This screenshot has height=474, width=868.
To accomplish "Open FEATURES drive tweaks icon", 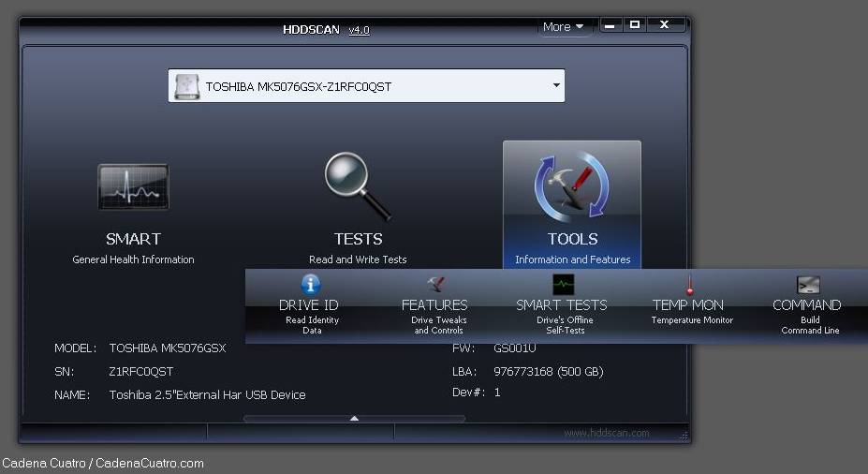I will pos(436,284).
